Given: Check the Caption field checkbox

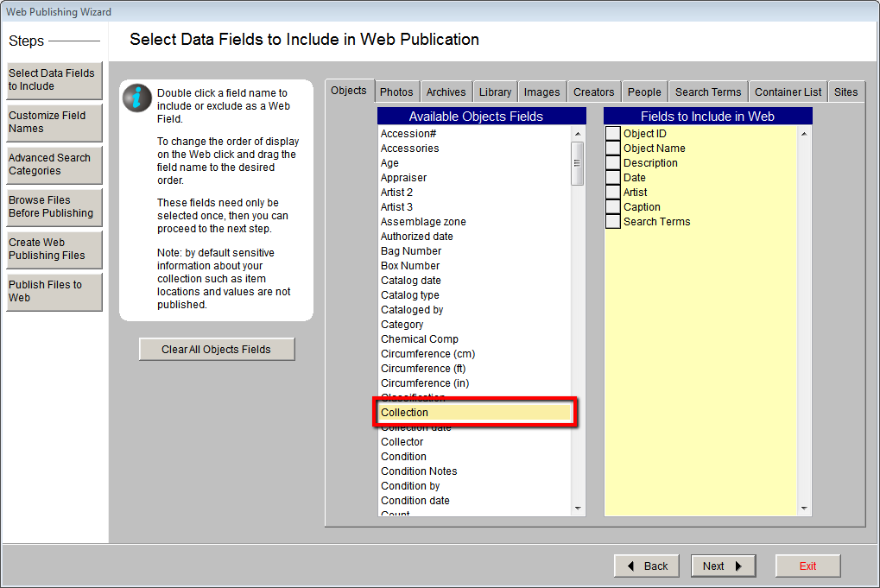Looking at the screenshot, I should click(613, 206).
